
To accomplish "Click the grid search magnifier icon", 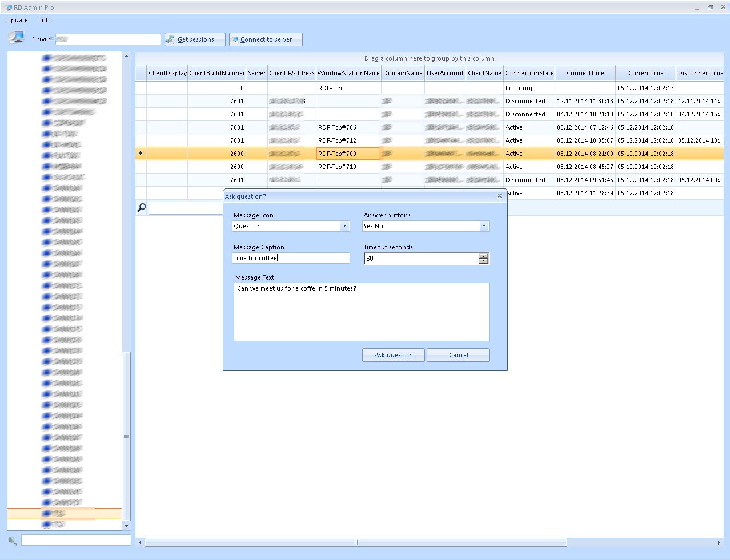I will 142,207.
